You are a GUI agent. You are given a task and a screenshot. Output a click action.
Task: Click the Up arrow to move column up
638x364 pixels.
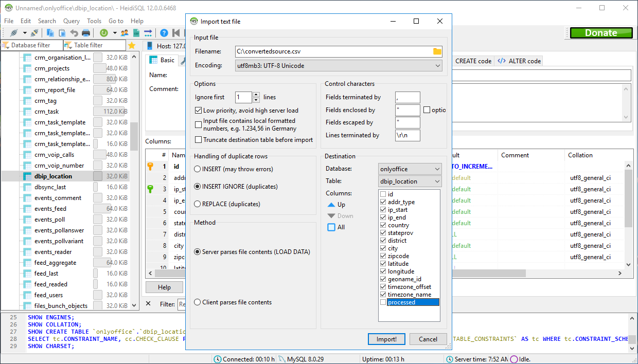[x=336, y=205]
